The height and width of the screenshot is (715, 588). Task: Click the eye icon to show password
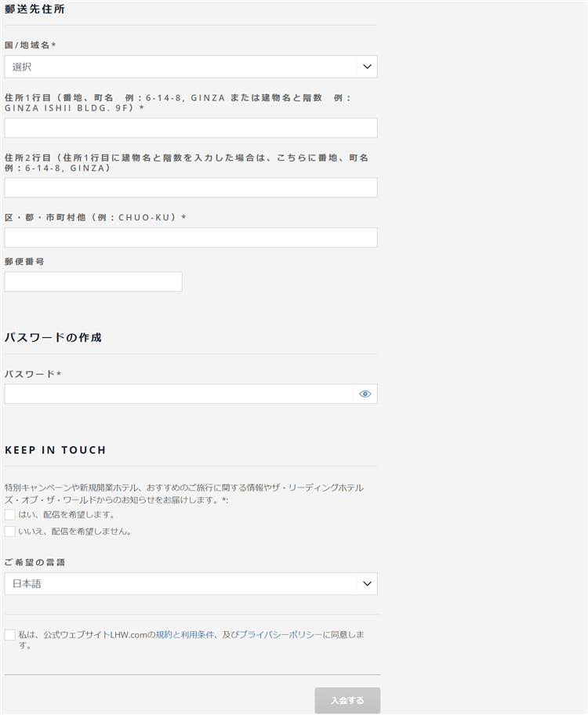(365, 394)
